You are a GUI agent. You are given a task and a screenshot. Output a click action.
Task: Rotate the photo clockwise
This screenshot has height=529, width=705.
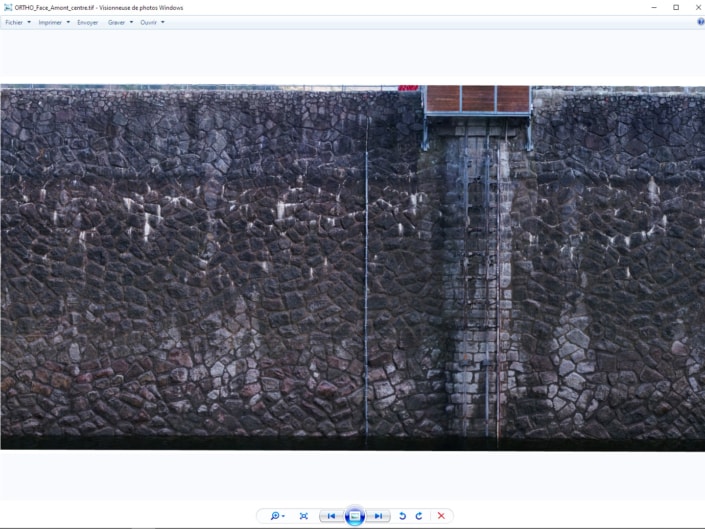pos(419,516)
